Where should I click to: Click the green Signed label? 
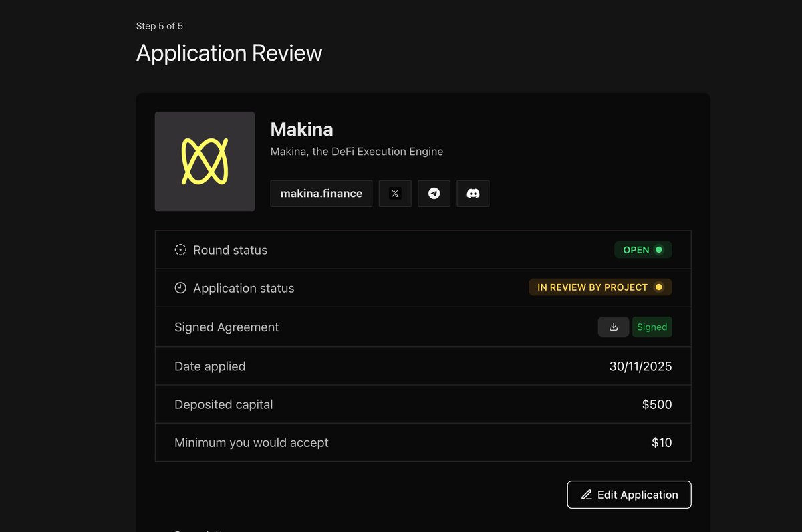652,327
